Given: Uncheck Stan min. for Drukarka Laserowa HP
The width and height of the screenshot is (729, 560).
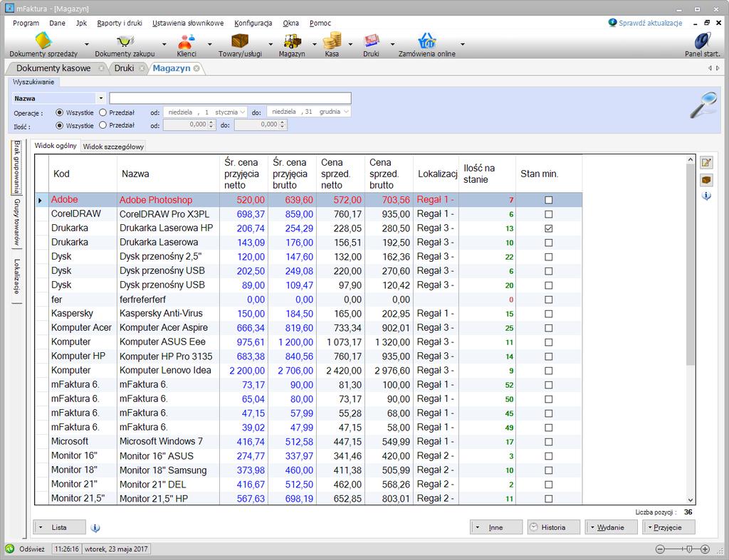Looking at the screenshot, I should click(549, 228).
